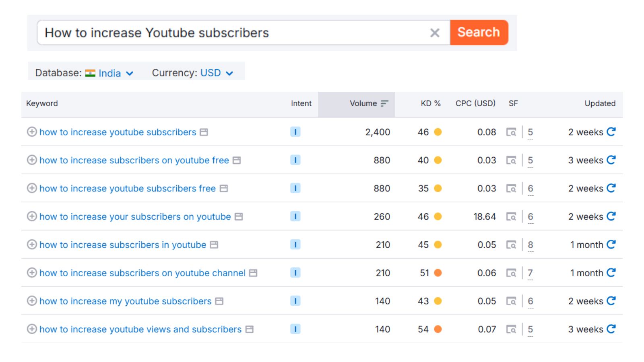The height and width of the screenshot is (362, 644).
Task: Open SERP features count 8 link
Action: click(530, 245)
